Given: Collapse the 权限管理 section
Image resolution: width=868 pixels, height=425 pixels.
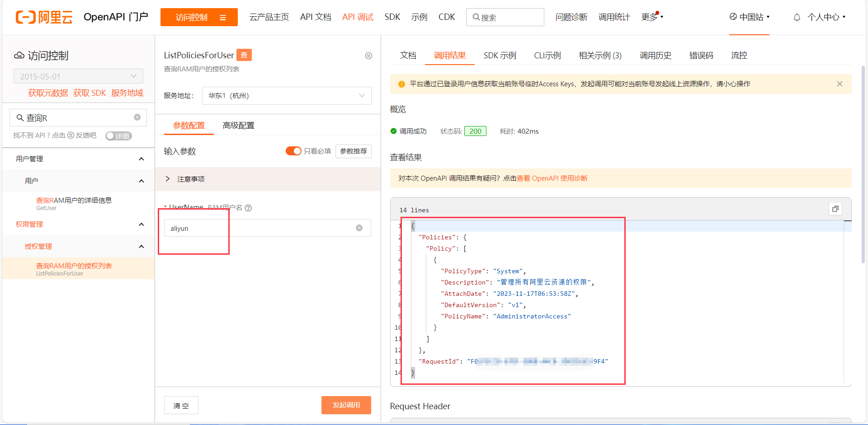Looking at the screenshot, I should point(142,224).
